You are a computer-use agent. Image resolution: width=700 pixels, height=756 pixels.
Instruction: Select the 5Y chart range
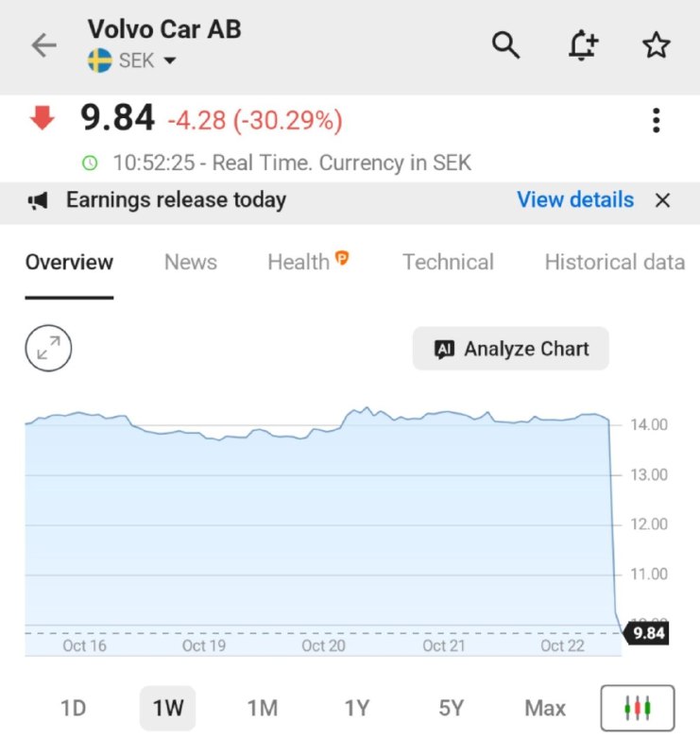[451, 708]
